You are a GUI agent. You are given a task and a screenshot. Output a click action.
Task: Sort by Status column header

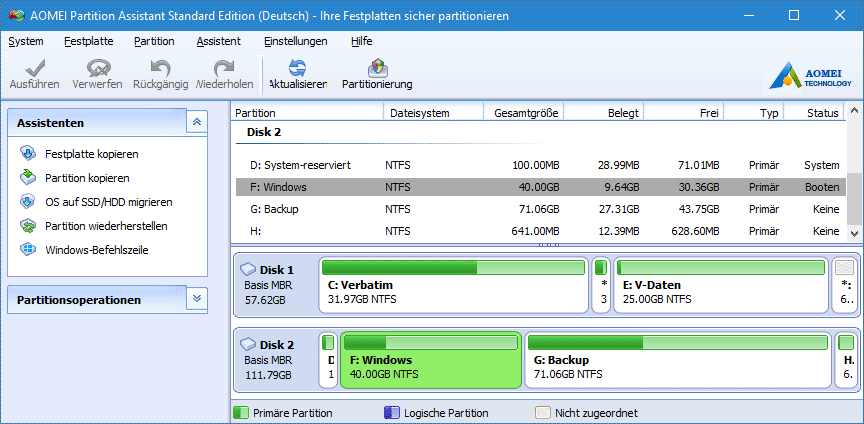814,113
